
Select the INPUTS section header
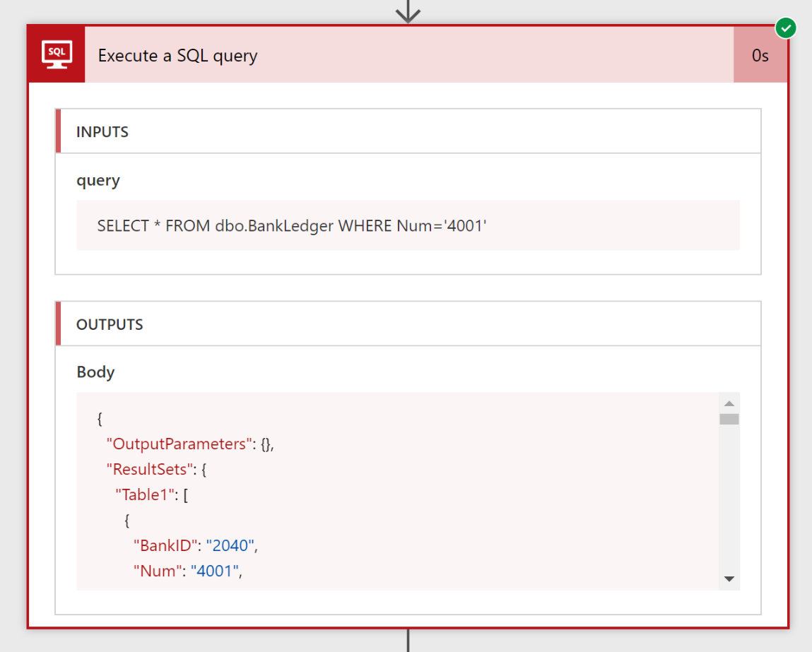[x=102, y=132]
